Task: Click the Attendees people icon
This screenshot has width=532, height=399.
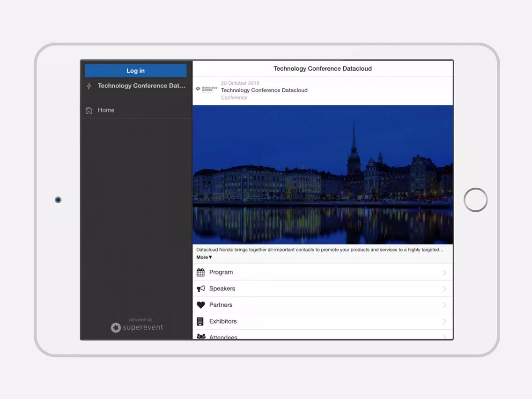Action: 201,337
